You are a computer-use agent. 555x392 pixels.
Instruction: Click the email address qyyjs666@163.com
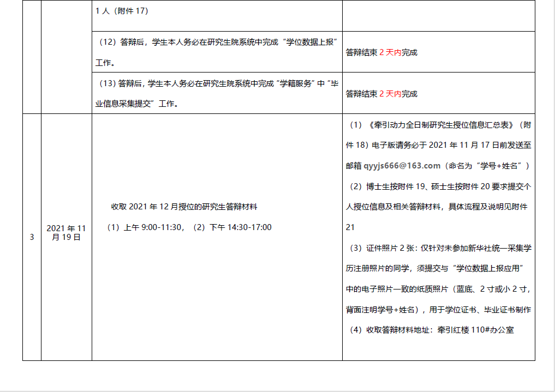click(x=402, y=166)
